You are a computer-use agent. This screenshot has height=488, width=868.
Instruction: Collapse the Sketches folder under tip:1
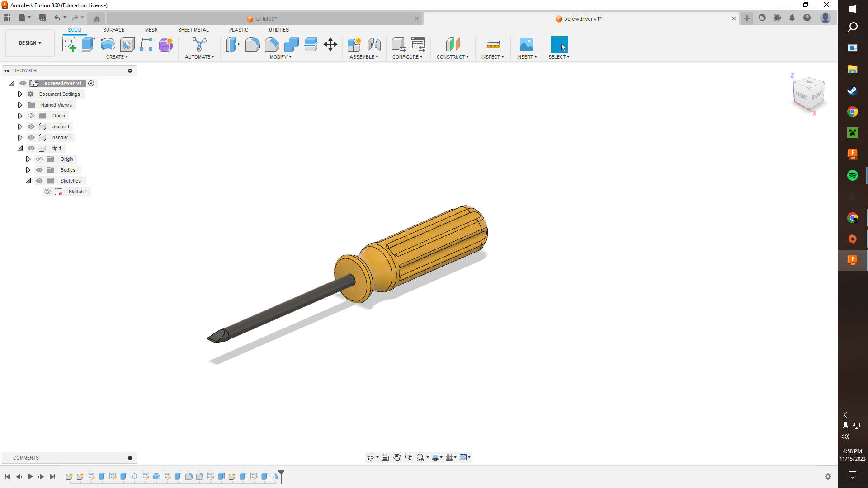pyautogui.click(x=28, y=181)
